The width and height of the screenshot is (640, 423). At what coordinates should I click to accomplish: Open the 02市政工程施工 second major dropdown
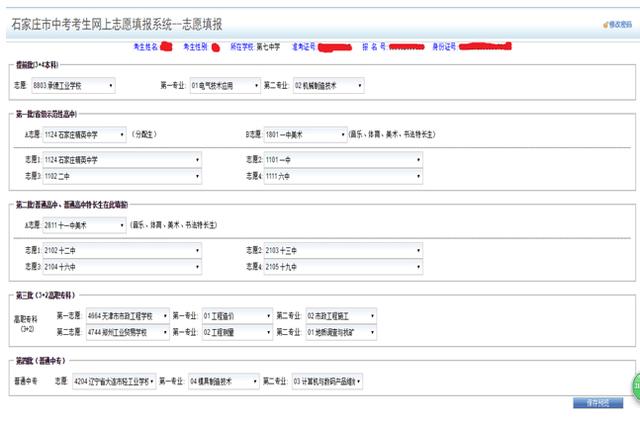pos(341,316)
